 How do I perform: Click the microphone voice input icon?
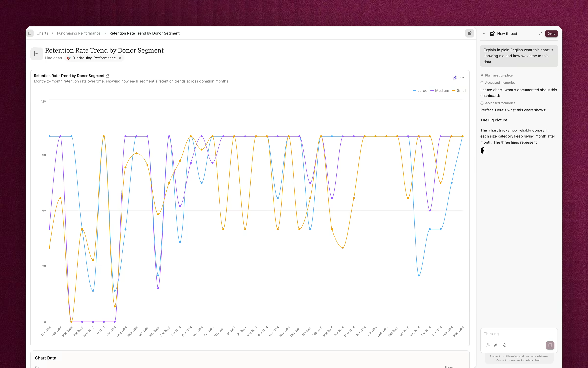pos(505,345)
